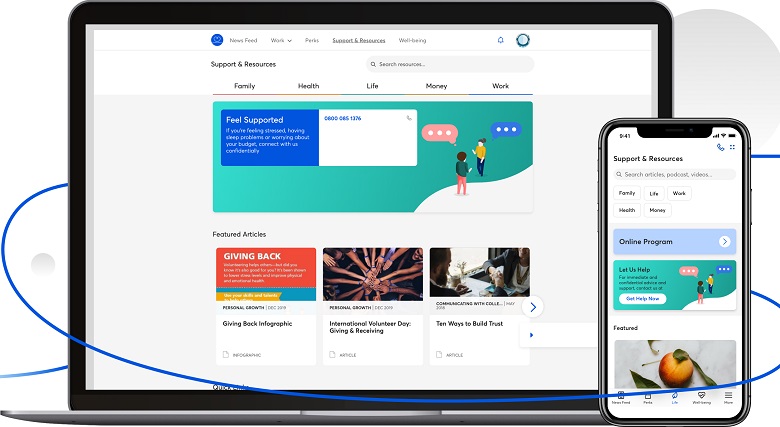
Task: Open Well-being in laptop navigation
Action: coord(412,40)
